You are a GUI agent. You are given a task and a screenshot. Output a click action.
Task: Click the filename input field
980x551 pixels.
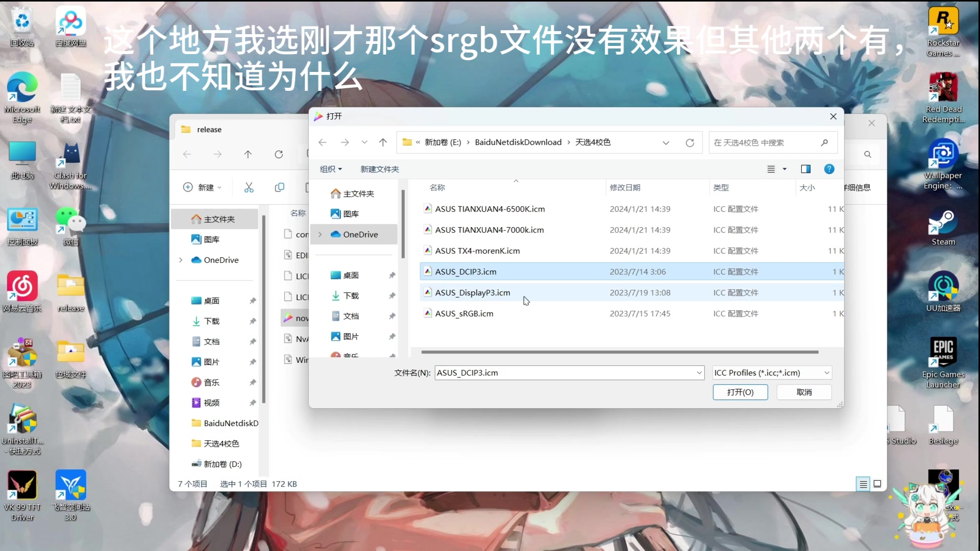[x=568, y=372]
